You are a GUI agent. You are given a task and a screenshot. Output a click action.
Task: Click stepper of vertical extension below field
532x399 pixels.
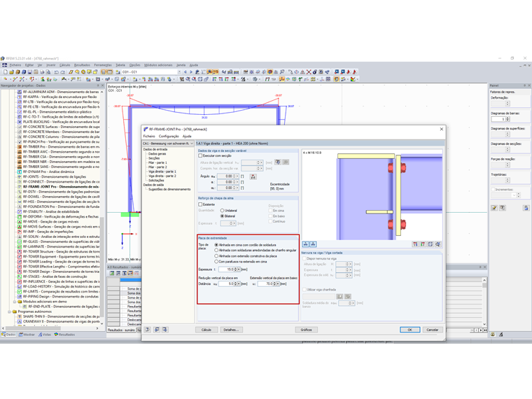[x=274, y=283]
